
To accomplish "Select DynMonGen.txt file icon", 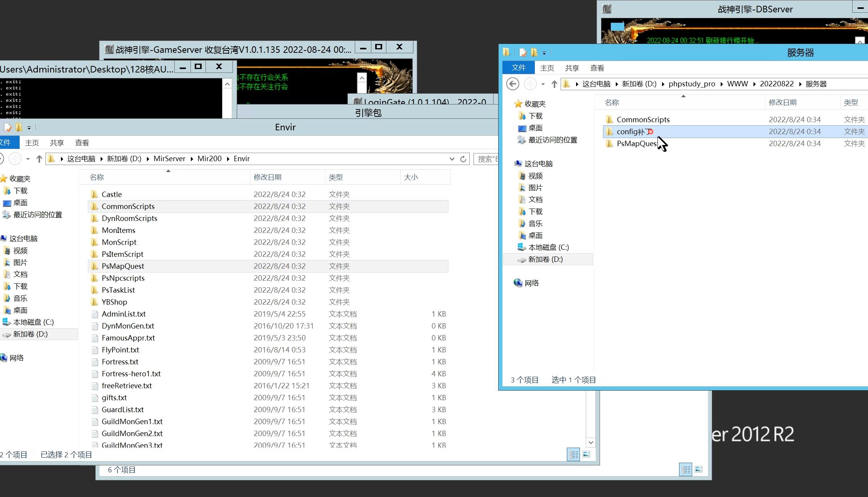I will point(94,326).
